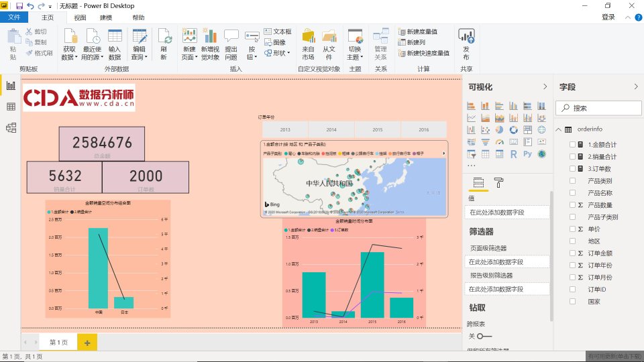Screen dimensions: 644x362
Task: Click 文本框 text box button
Action: point(278,32)
